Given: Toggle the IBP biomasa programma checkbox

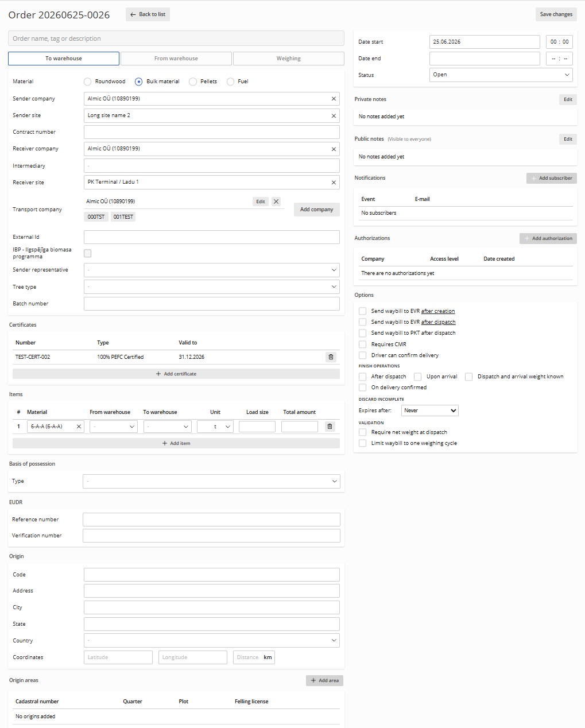Looking at the screenshot, I should pyautogui.click(x=88, y=253).
